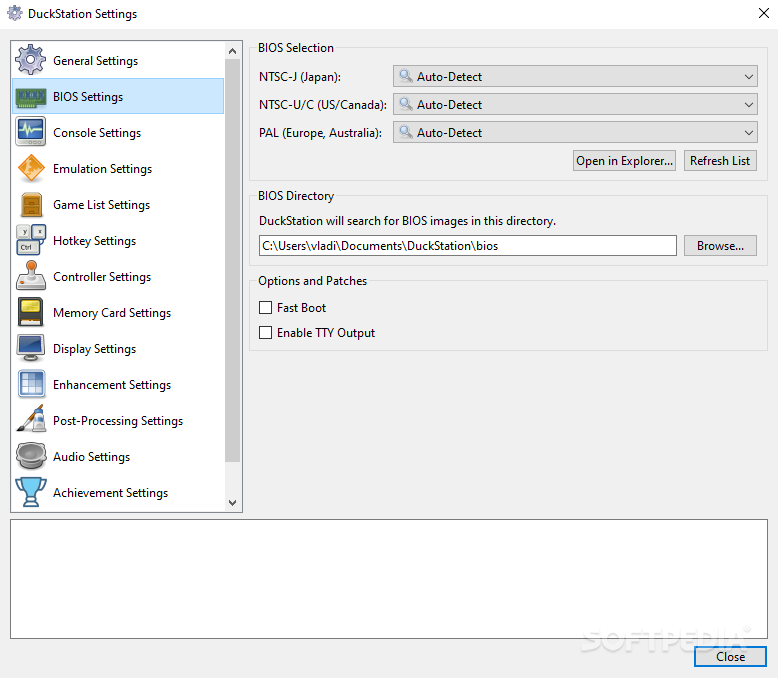Click the settings list scroll down arrow
778x678 pixels.
[232, 503]
